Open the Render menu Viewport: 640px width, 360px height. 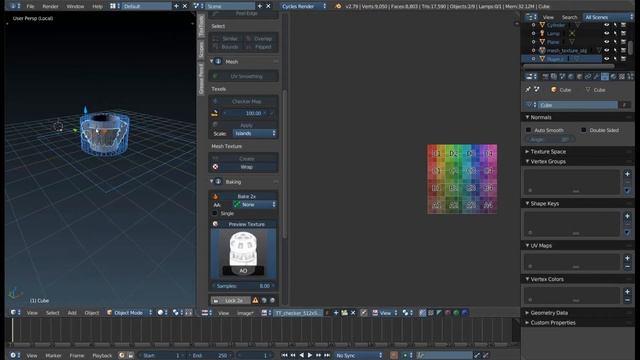50,6
